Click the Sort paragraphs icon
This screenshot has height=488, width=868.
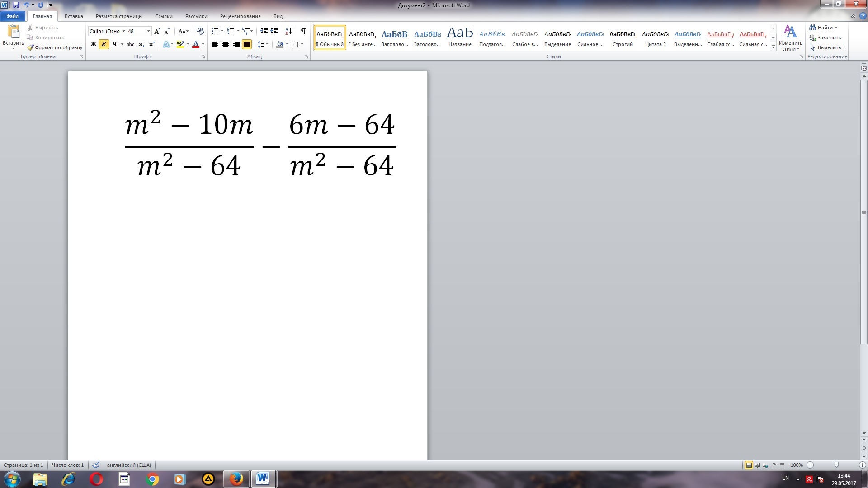288,31
